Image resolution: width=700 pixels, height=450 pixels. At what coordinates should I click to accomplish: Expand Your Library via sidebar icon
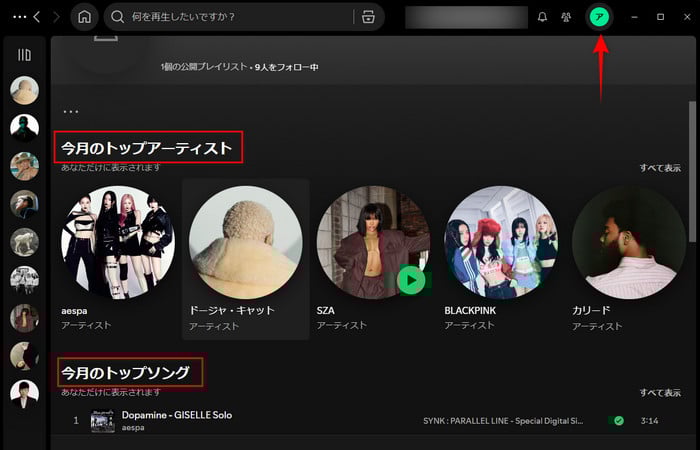point(25,55)
